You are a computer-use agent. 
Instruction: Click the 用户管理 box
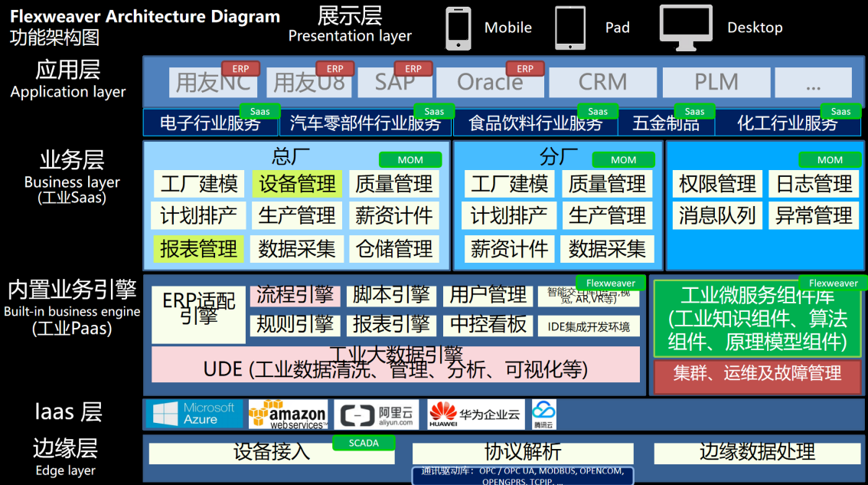pyautogui.click(x=488, y=296)
